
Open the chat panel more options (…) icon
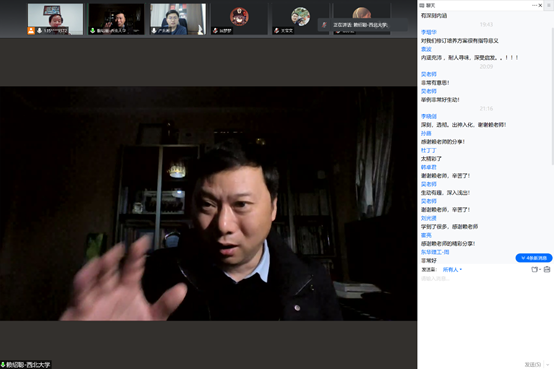(x=534, y=5)
